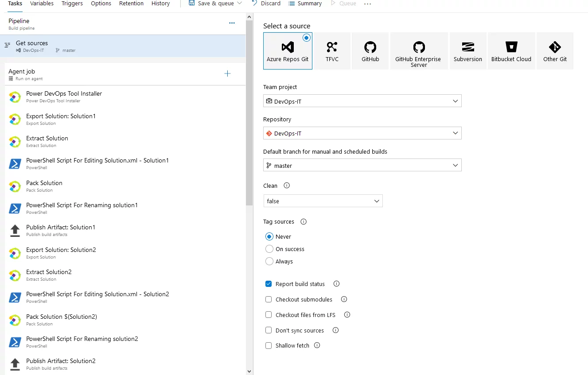Enable Checkout files from LFS

269,315
